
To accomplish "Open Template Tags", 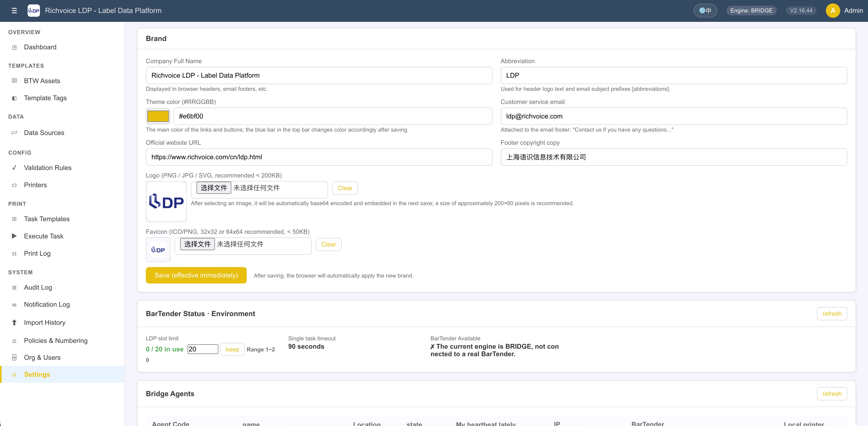I will (62, 98).
